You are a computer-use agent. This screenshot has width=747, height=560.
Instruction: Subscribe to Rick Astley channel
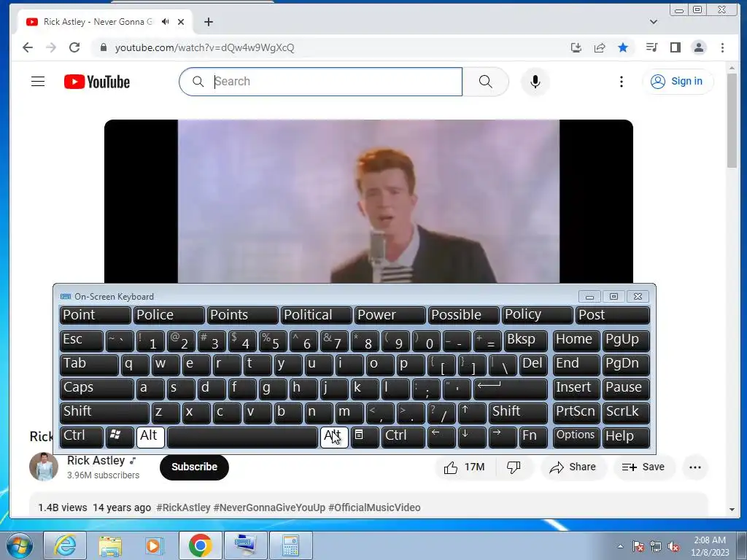(194, 467)
